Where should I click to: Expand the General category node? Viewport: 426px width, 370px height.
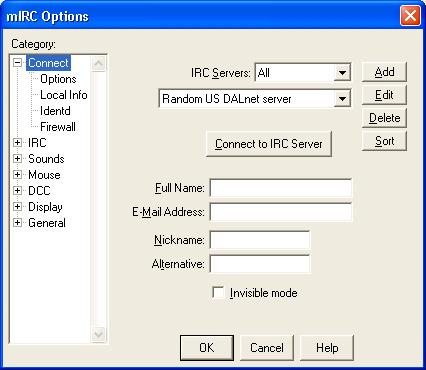17,223
